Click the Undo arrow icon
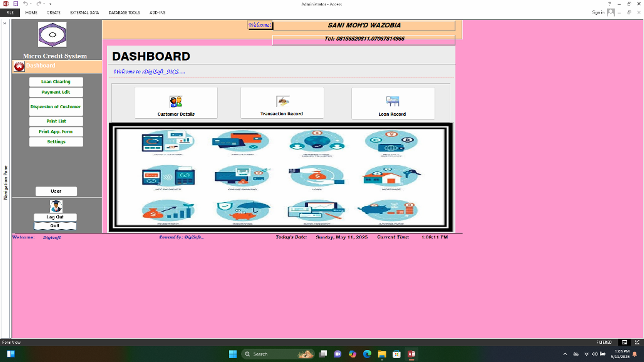644x362 pixels. click(25, 4)
